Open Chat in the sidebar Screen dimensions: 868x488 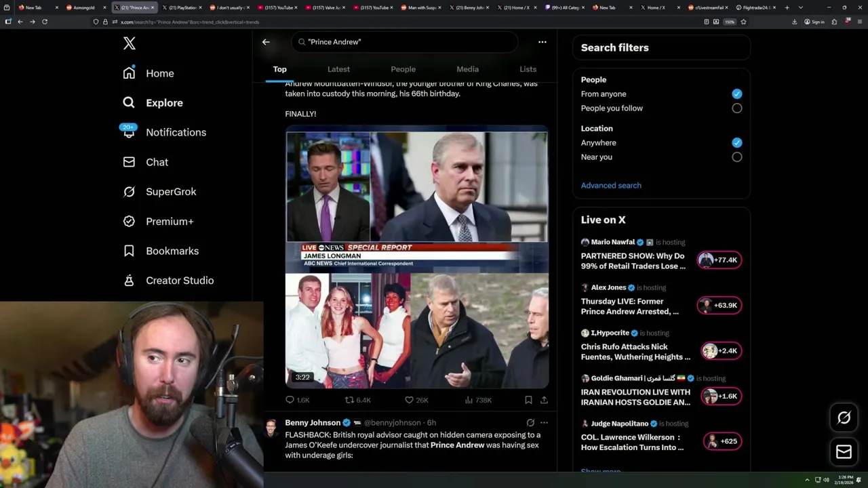(x=145, y=162)
